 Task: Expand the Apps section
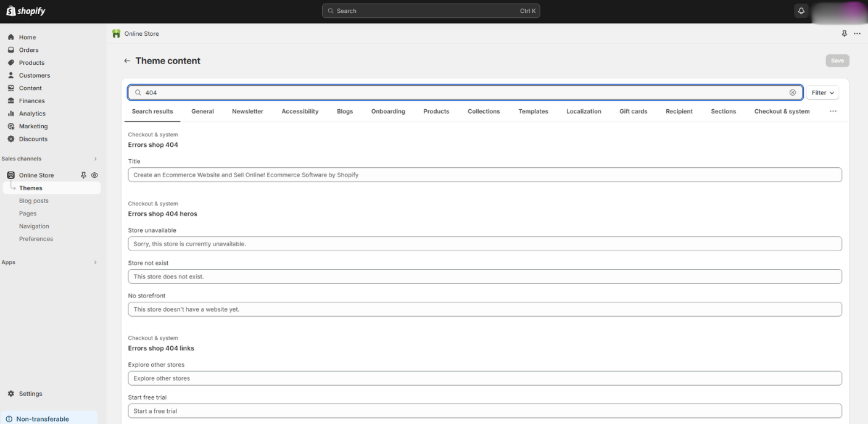tap(95, 262)
